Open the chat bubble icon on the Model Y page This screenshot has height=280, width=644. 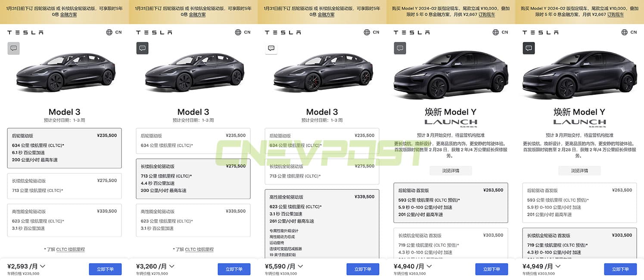tap(400, 48)
